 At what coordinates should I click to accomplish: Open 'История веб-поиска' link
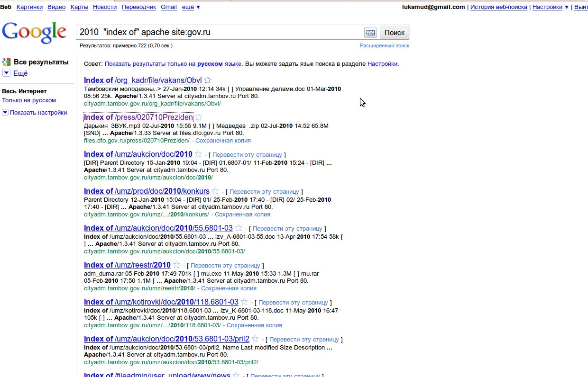[x=499, y=7]
